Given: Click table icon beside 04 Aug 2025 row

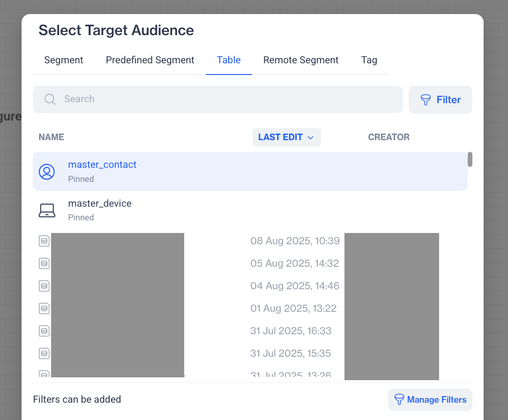Looking at the screenshot, I should tap(44, 286).
